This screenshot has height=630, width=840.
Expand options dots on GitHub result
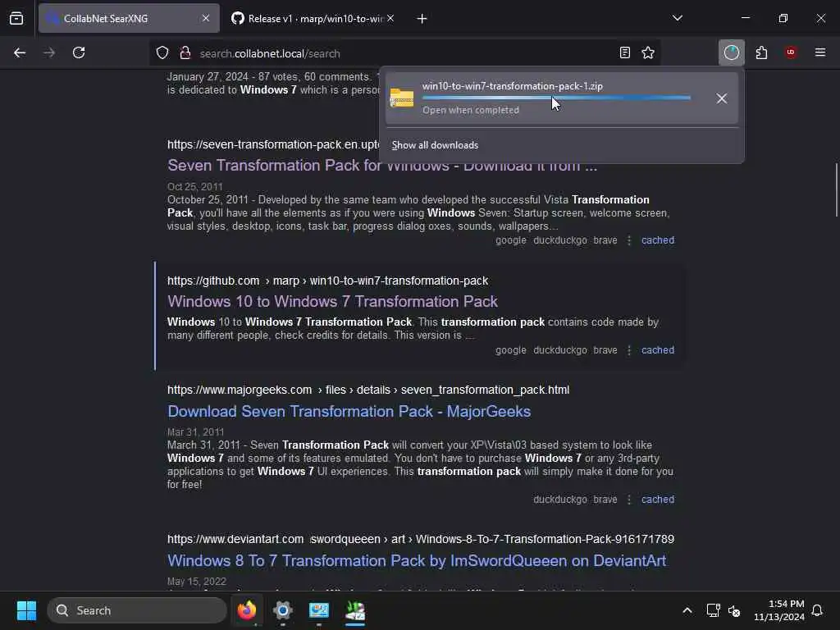(629, 350)
